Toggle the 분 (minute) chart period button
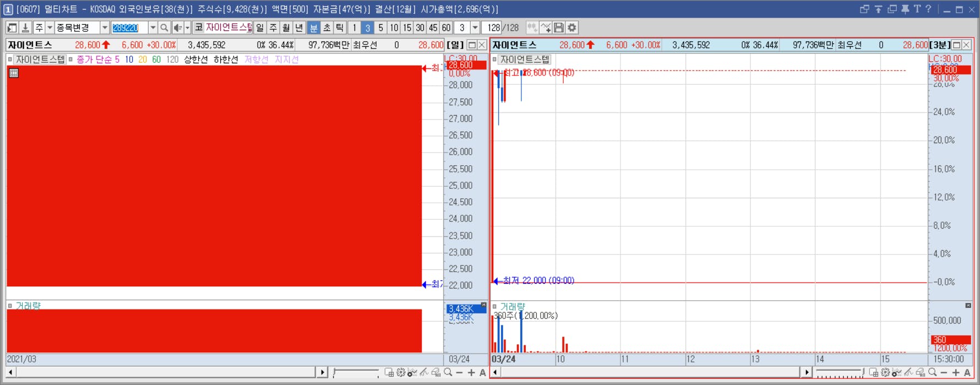The height and width of the screenshot is (385, 980). (x=313, y=28)
